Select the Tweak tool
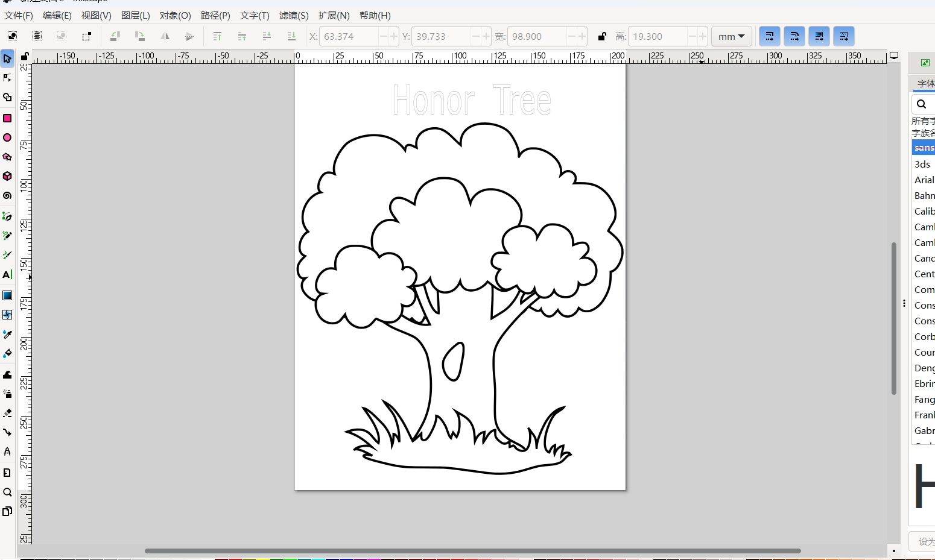The width and height of the screenshot is (935, 560). [x=7, y=374]
